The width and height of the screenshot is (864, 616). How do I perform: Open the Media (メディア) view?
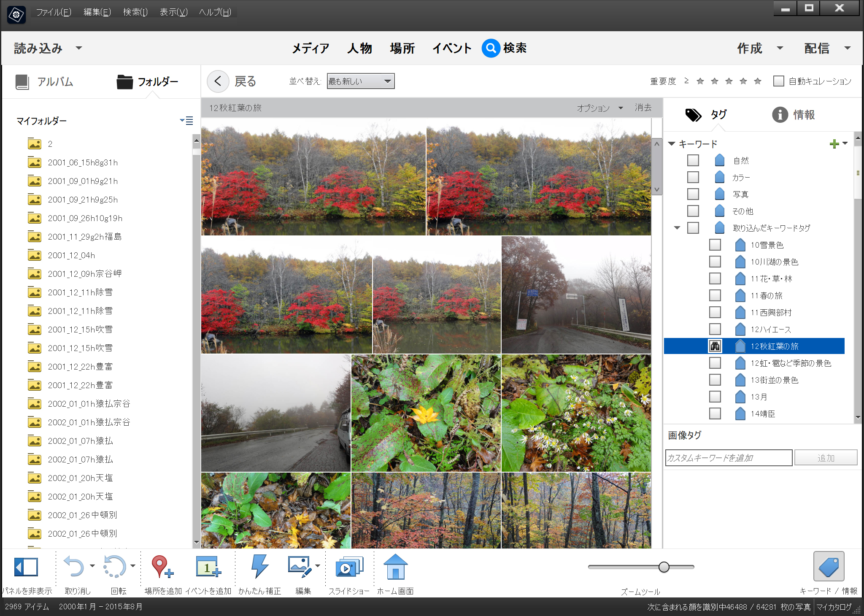click(x=310, y=48)
